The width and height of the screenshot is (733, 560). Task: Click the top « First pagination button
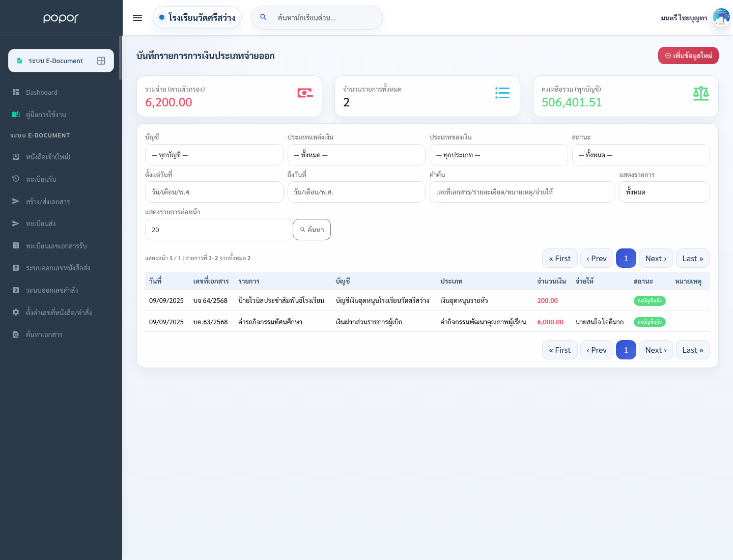click(560, 258)
